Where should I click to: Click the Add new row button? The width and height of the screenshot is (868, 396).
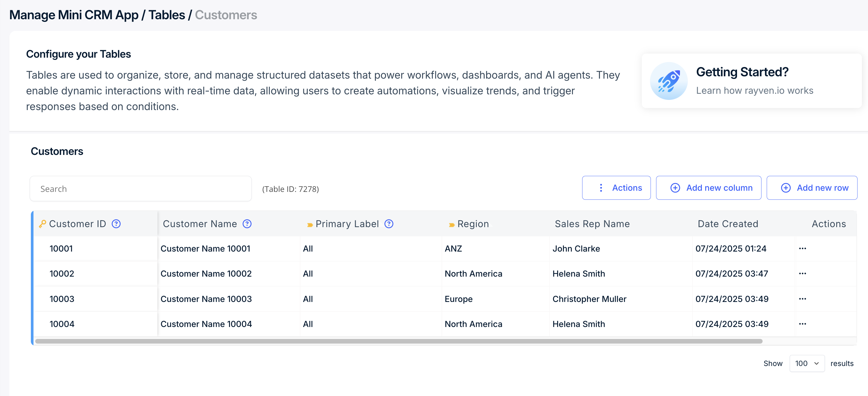tap(812, 188)
